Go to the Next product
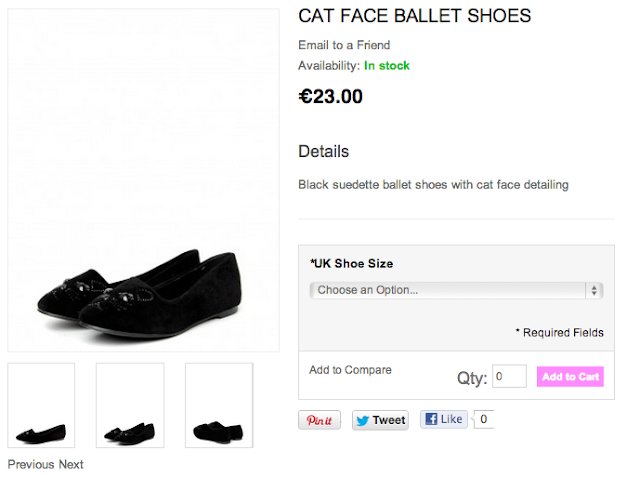This screenshot has height=477, width=640. [x=71, y=464]
